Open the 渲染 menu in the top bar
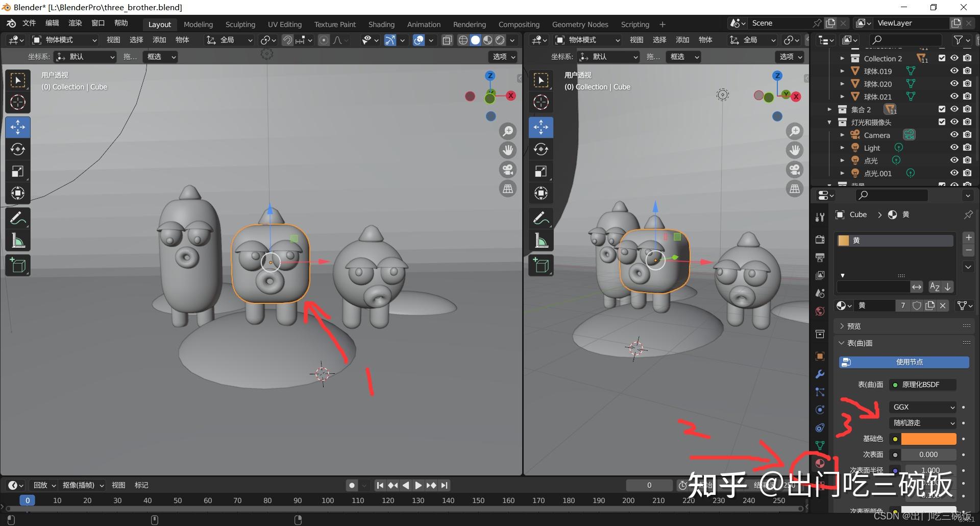Screen dimensions: 980x526 point(75,22)
